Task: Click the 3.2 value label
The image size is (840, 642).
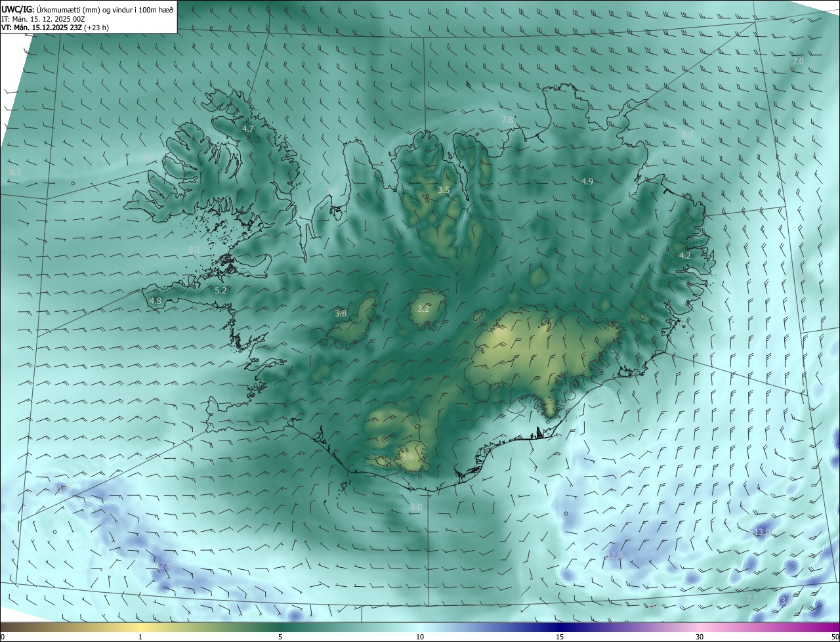Action: [423, 309]
